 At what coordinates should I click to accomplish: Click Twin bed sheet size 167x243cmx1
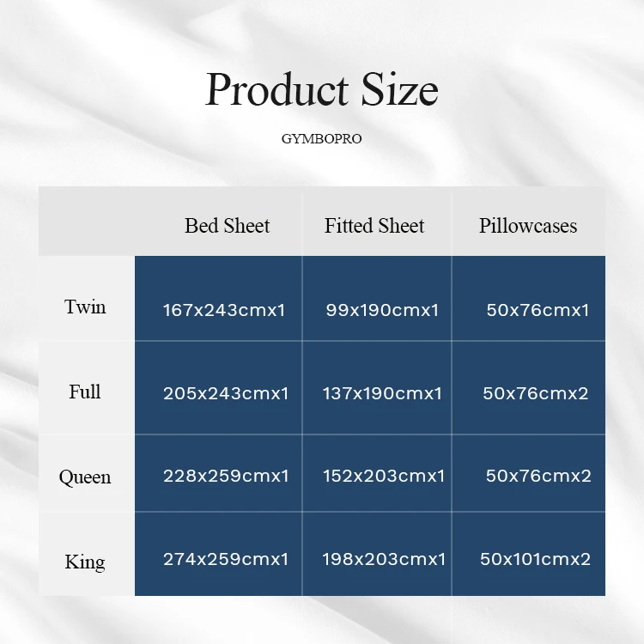(224, 310)
